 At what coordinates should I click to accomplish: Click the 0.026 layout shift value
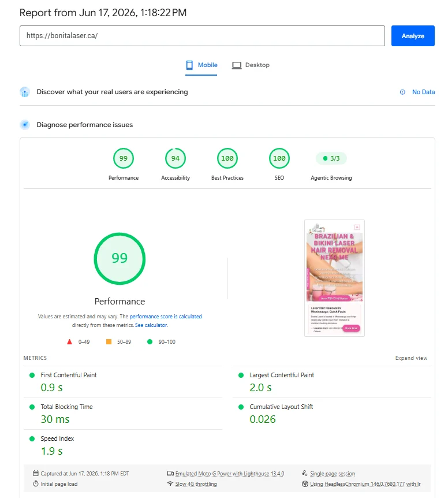tap(263, 419)
